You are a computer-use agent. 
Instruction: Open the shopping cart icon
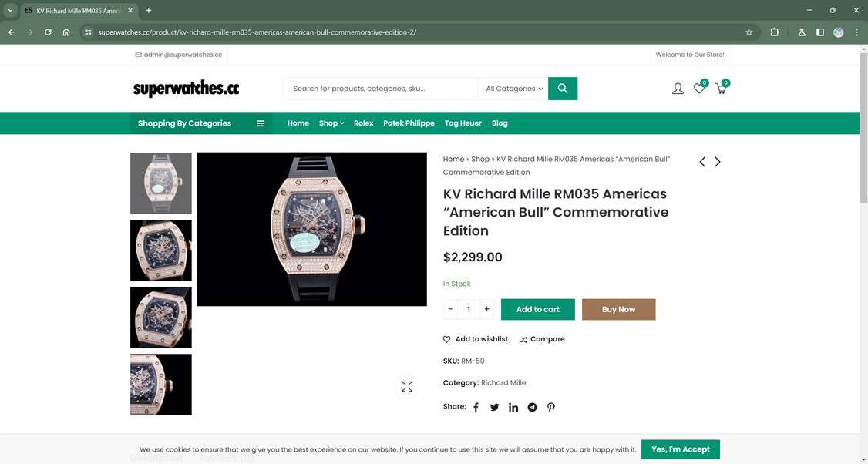(721, 89)
